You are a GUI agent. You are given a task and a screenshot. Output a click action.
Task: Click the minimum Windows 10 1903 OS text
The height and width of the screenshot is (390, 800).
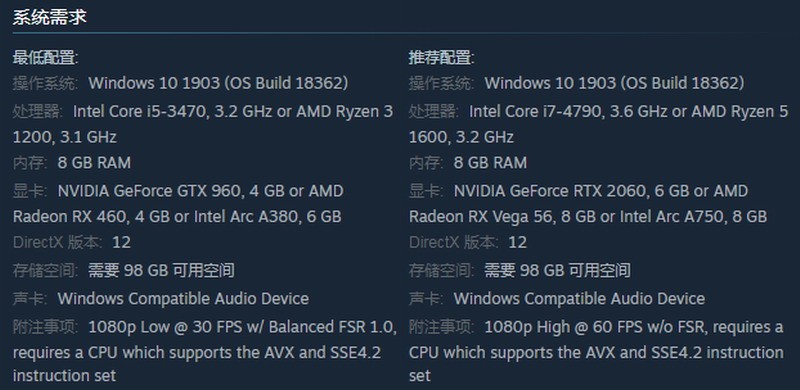pyautogui.click(x=218, y=83)
